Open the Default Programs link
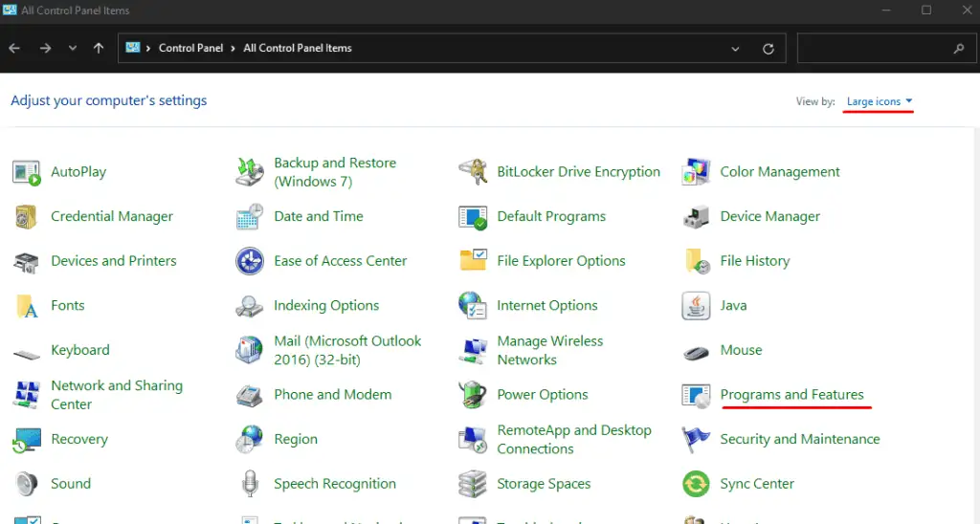 [551, 217]
